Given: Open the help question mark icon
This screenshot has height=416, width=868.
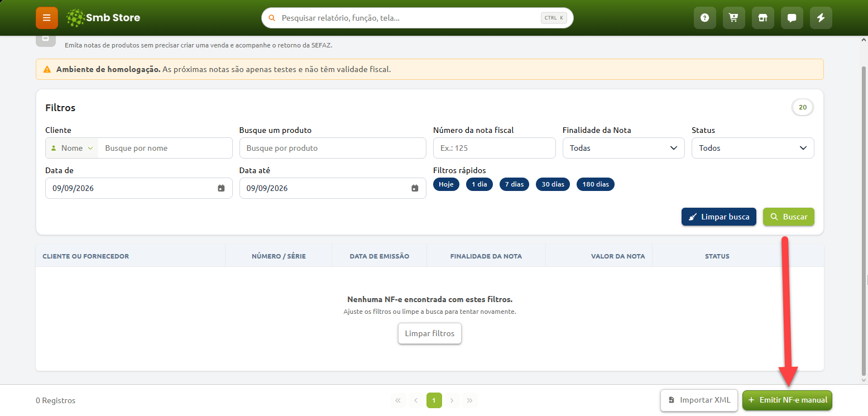Looking at the screenshot, I should [705, 18].
